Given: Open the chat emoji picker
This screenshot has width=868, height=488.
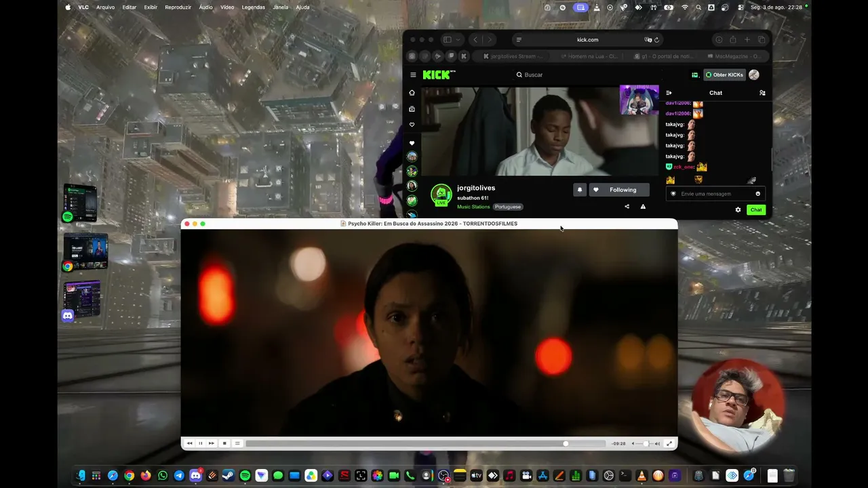Looking at the screenshot, I should [758, 194].
